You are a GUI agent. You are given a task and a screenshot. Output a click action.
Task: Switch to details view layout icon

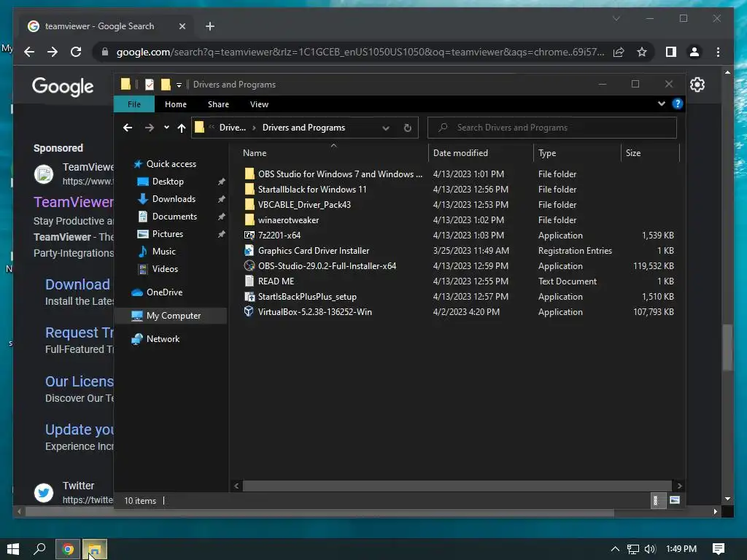pyautogui.click(x=657, y=500)
